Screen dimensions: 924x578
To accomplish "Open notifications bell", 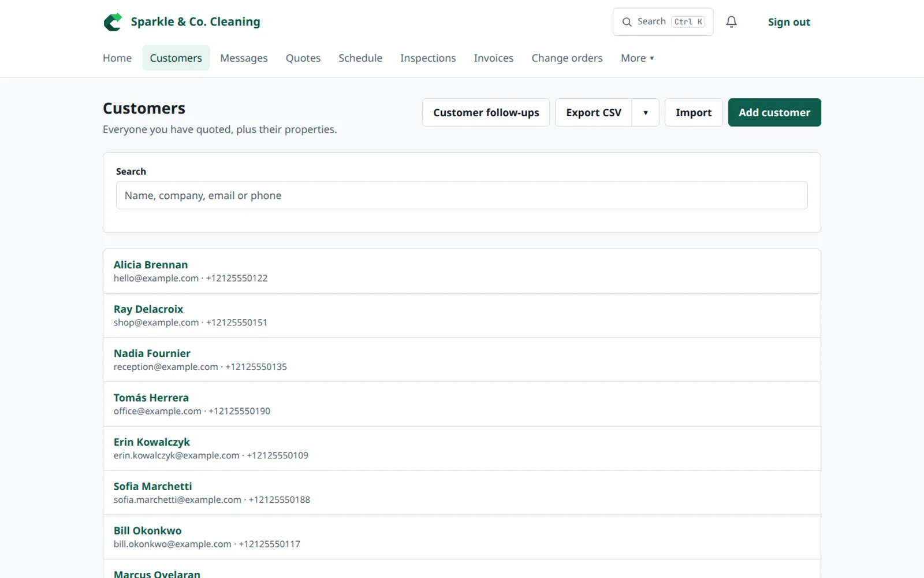I will pyautogui.click(x=731, y=22).
